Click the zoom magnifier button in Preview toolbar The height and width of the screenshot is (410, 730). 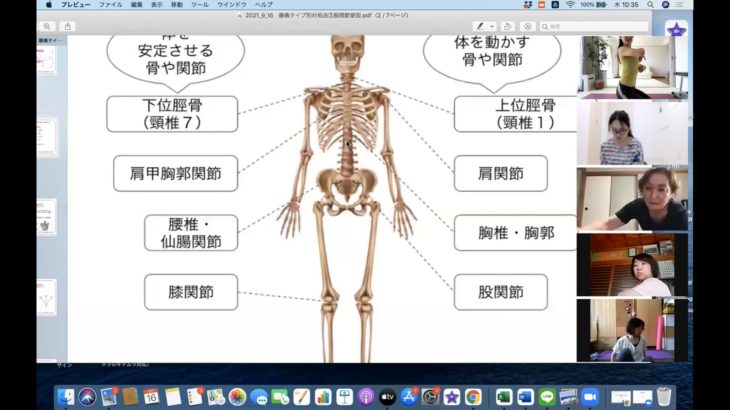tap(47, 27)
